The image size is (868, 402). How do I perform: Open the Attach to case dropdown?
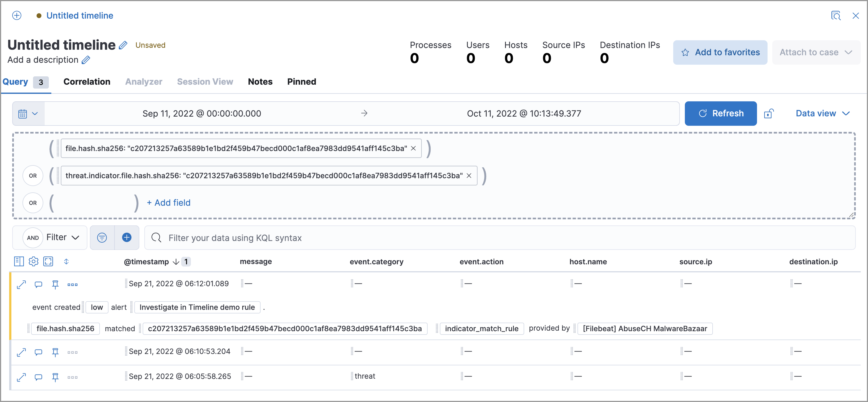point(816,52)
